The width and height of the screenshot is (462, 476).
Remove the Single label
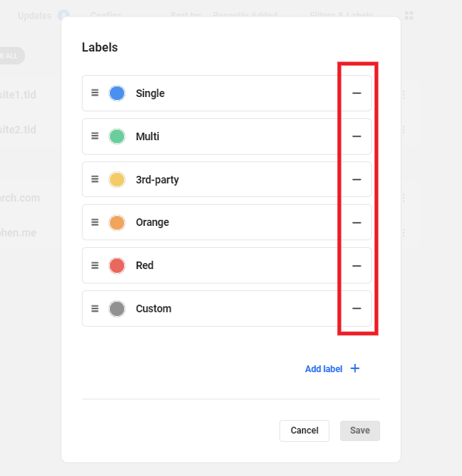357,93
